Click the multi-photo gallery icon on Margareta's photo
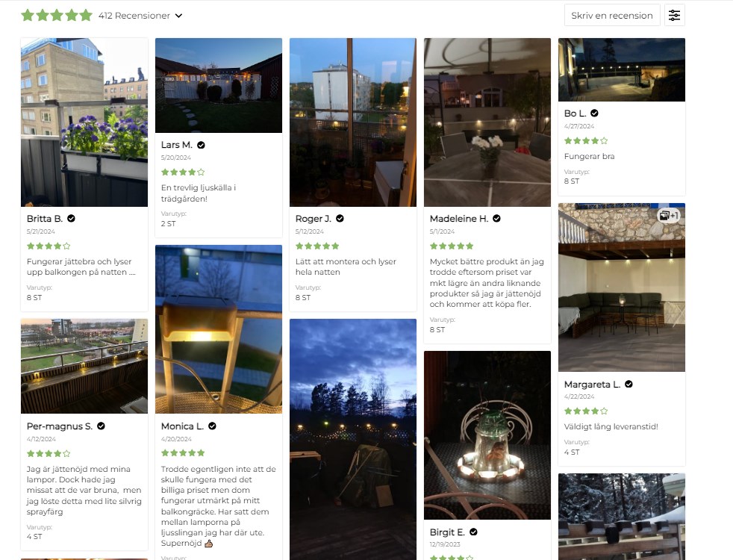Image resolution: width=733 pixels, height=560 pixels. coord(669,216)
